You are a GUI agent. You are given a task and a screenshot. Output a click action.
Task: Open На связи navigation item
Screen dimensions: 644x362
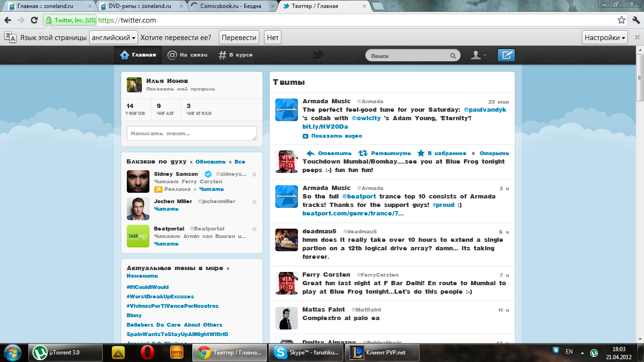(188, 55)
